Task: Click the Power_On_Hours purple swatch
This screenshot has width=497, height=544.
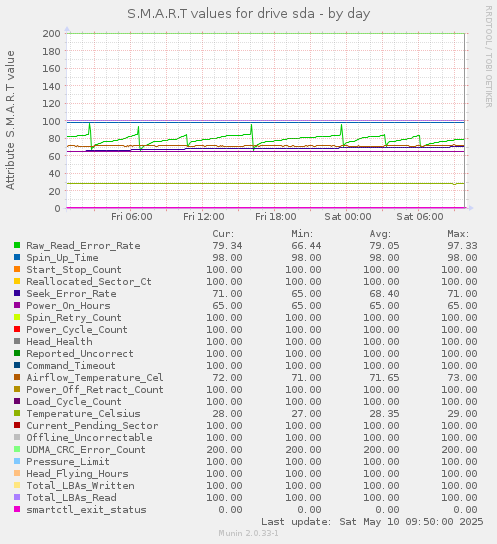Action: point(17,305)
